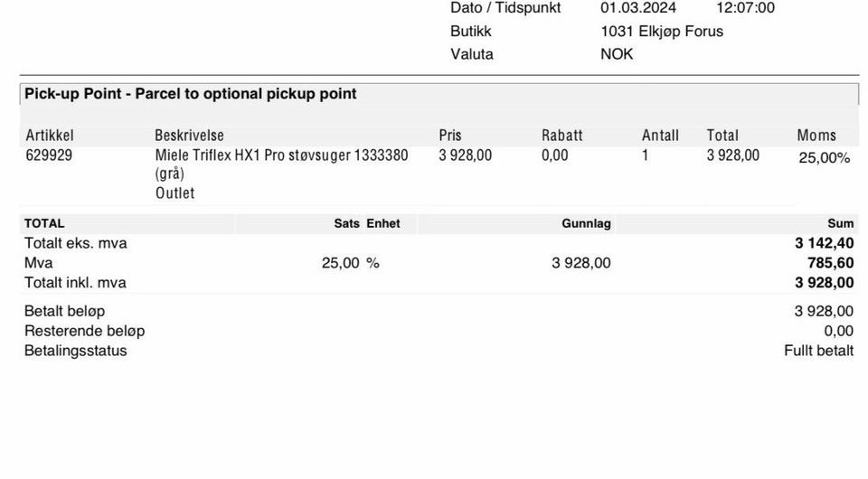Click the Pick-up Point section header

pyautogui.click(x=191, y=94)
